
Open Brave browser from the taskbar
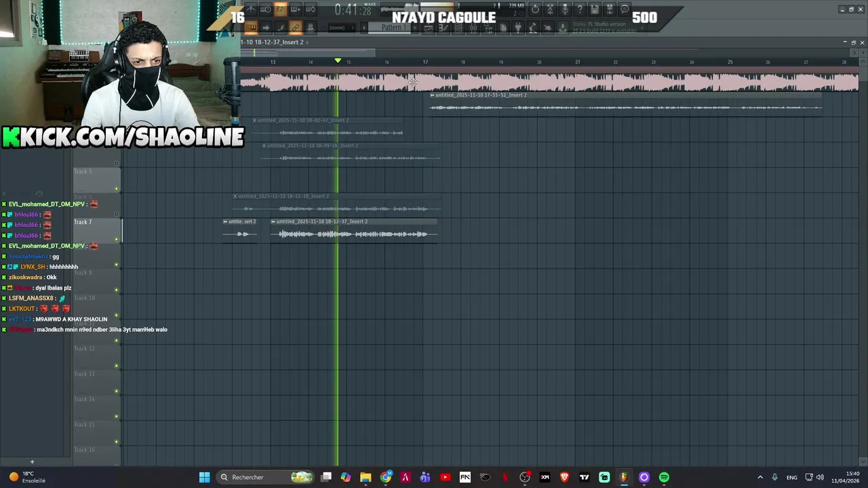point(564,477)
